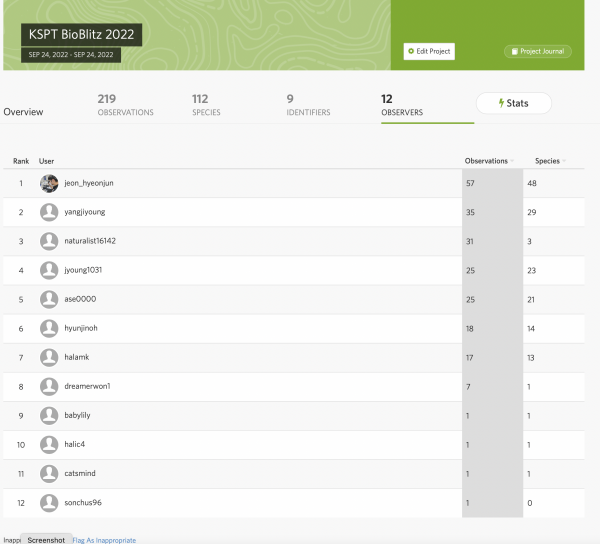Sort table by Observations column arrow

(512, 161)
